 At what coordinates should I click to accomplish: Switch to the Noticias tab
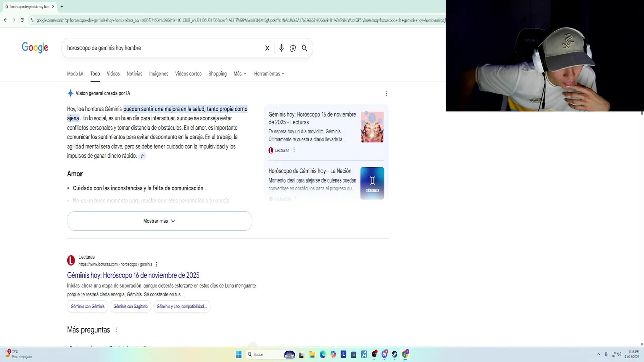(134, 74)
